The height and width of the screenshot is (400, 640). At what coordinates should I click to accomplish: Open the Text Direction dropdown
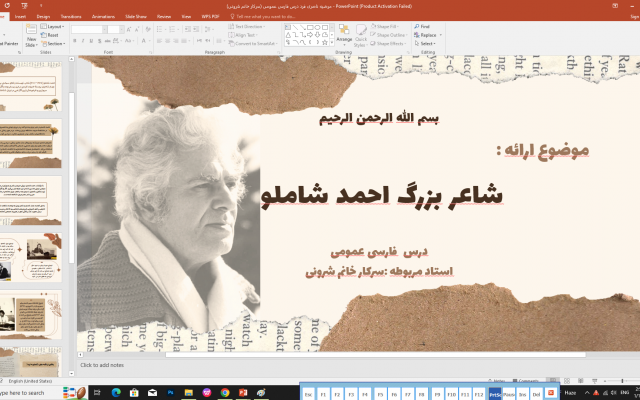[247, 27]
